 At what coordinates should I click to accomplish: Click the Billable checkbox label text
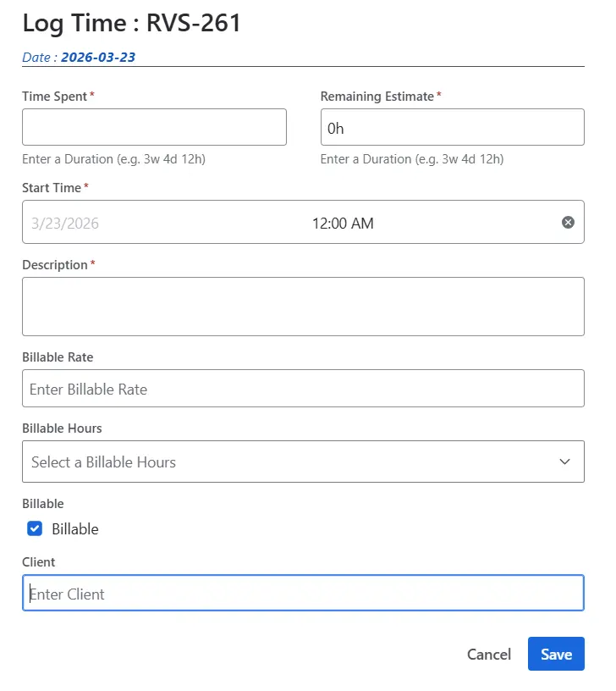[74, 528]
